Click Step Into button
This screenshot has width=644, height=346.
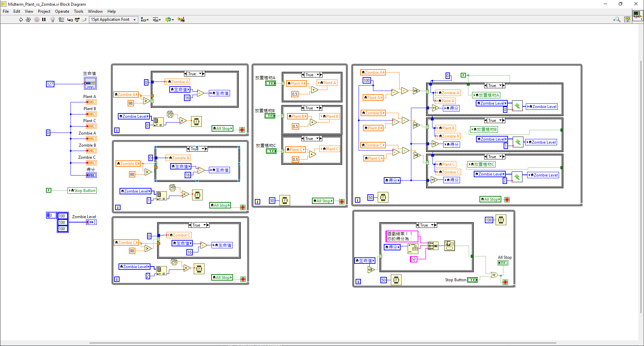pos(70,20)
